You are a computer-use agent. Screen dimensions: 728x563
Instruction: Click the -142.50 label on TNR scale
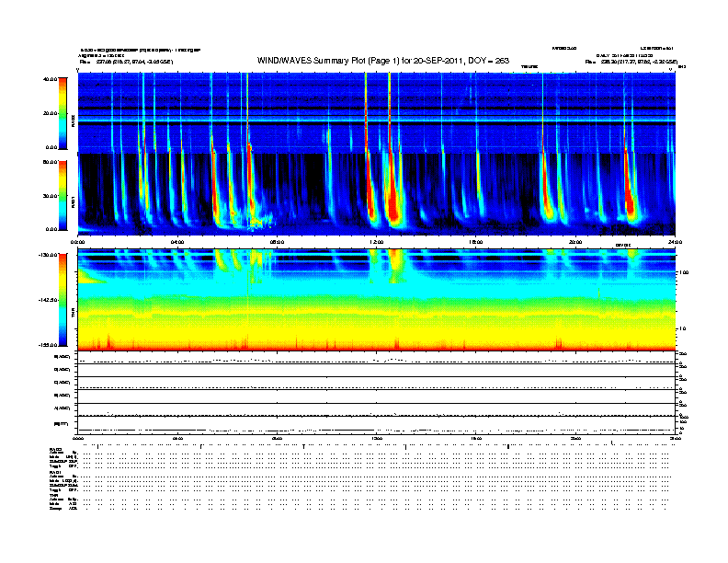pyautogui.click(x=48, y=300)
